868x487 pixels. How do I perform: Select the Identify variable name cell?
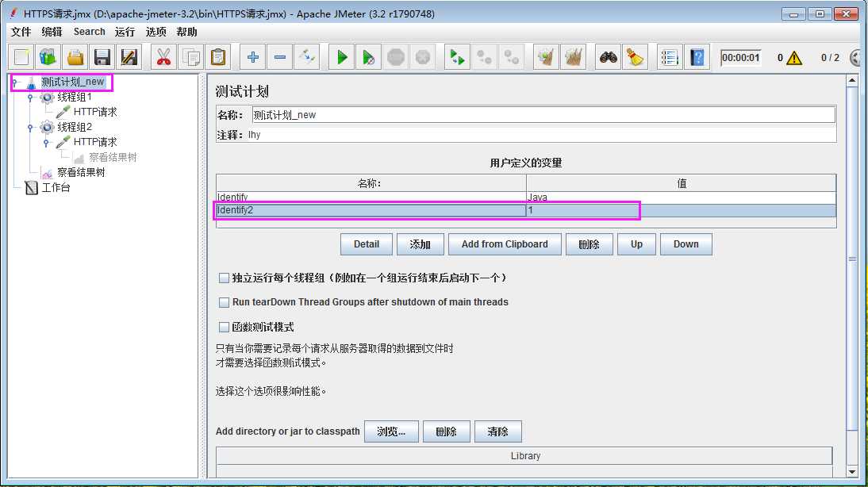tap(371, 197)
